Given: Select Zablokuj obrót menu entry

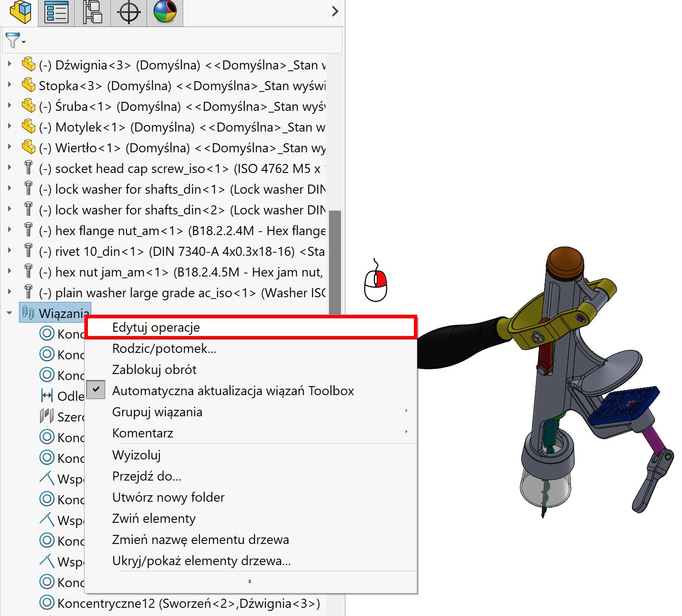Looking at the screenshot, I should pos(154,370).
